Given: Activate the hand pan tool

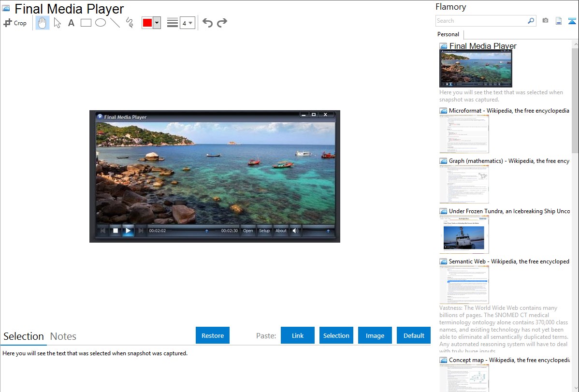Looking at the screenshot, I should click(x=43, y=23).
